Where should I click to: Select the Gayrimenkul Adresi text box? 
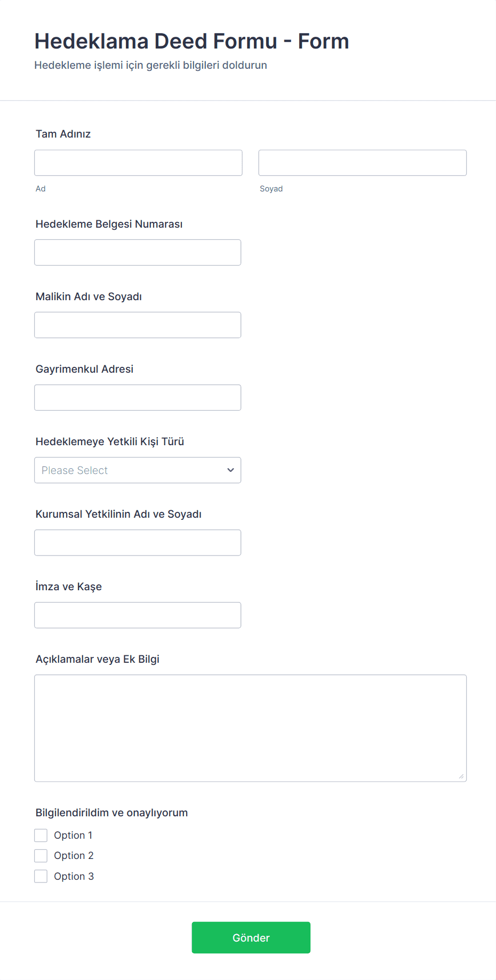click(138, 397)
